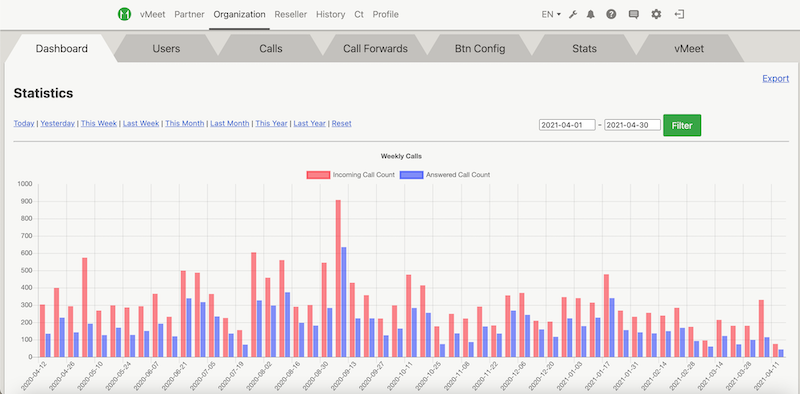Toggle the Answered Call Count legend swatch
This screenshot has height=394, width=800.
[x=412, y=175]
